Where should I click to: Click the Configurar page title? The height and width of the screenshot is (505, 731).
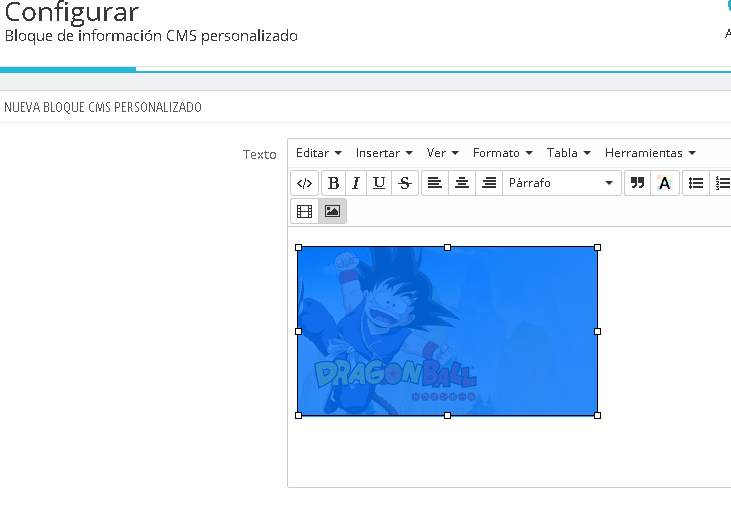[72, 12]
